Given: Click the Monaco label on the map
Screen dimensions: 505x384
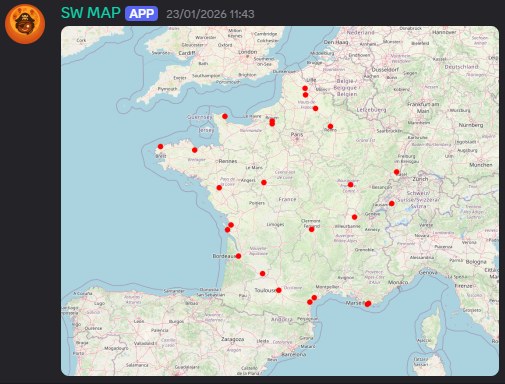Looking at the screenshot, I should (x=398, y=282).
